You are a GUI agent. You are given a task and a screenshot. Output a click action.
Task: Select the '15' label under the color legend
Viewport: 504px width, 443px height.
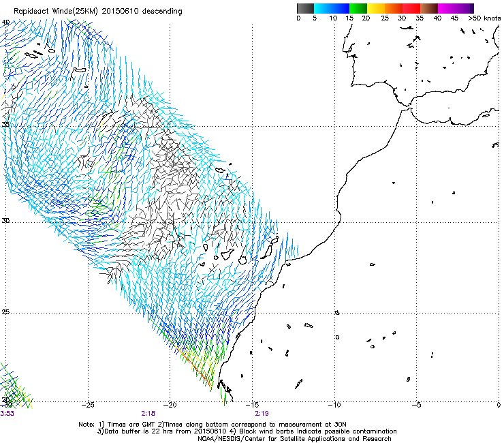point(349,18)
